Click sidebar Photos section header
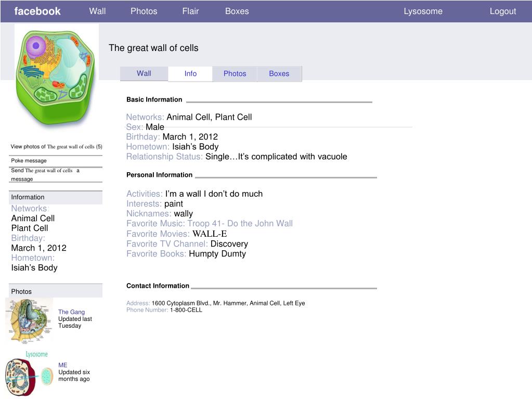The image size is (532, 399). pyautogui.click(x=56, y=291)
